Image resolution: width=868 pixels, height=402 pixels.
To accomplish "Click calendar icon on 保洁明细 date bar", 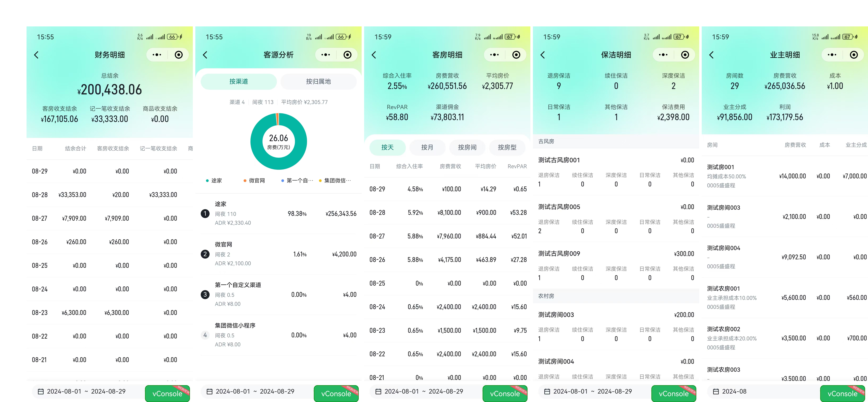I will pyautogui.click(x=547, y=392).
